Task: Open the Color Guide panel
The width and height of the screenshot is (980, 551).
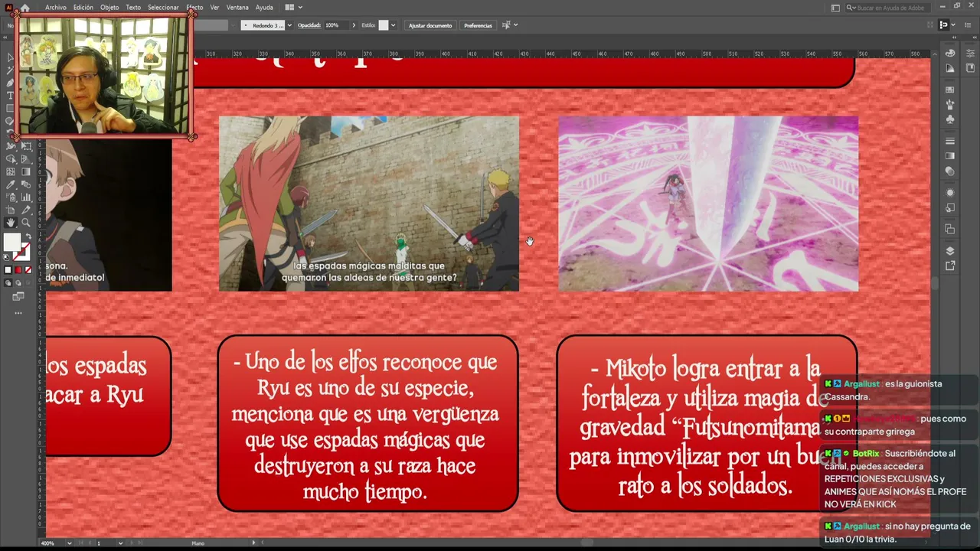Action: click(x=950, y=68)
